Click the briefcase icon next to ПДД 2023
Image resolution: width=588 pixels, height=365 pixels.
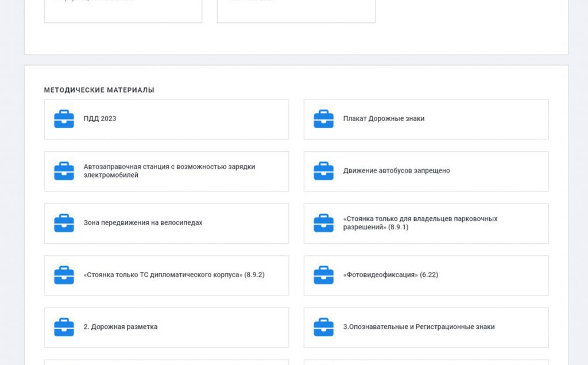pyautogui.click(x=64, y=119)
